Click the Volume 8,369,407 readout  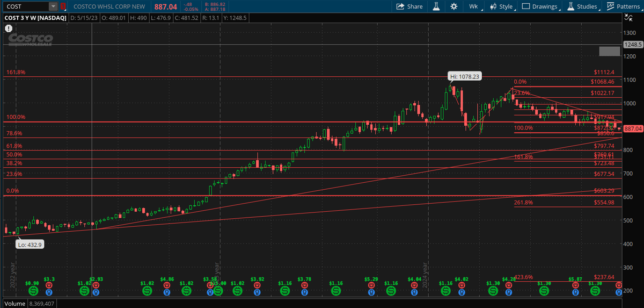(x=29, y=304)
